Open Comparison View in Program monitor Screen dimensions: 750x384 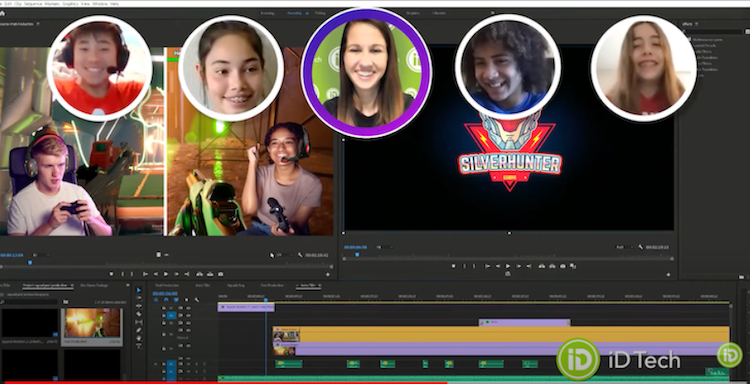coord(573,266)
